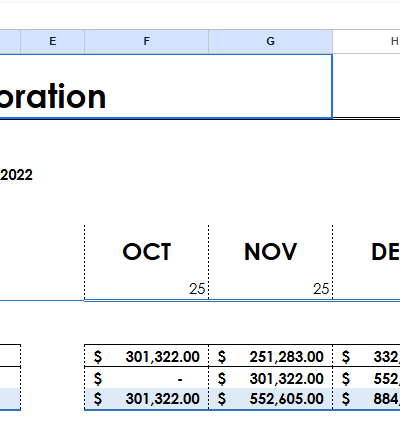This screenshot has width=400, height=439.
Task: Select column E header
Action: [53, 41]
